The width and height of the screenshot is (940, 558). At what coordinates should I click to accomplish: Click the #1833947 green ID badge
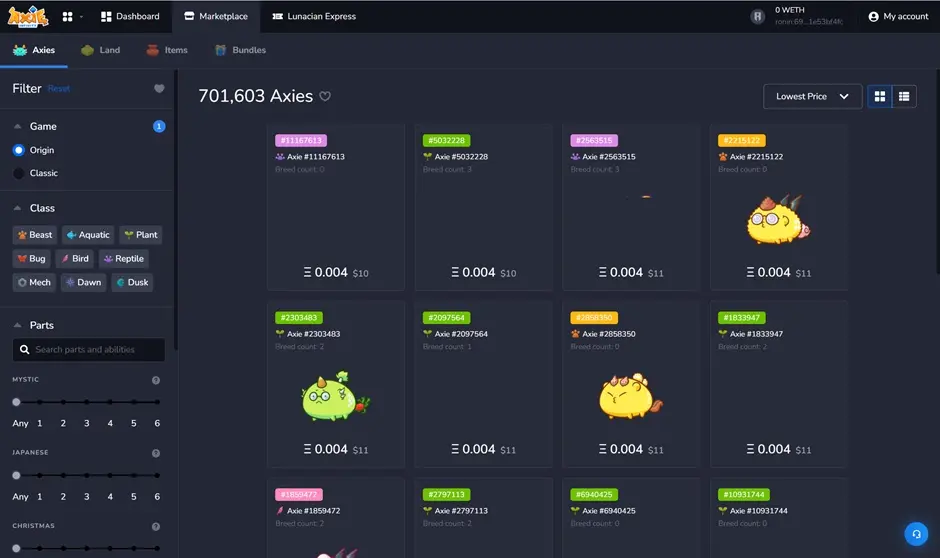(x=742, y=318)
